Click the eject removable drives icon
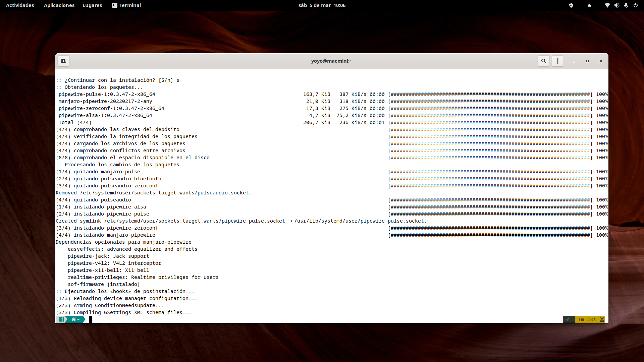The width and height of the screenshot is (644, 362). 589,5
